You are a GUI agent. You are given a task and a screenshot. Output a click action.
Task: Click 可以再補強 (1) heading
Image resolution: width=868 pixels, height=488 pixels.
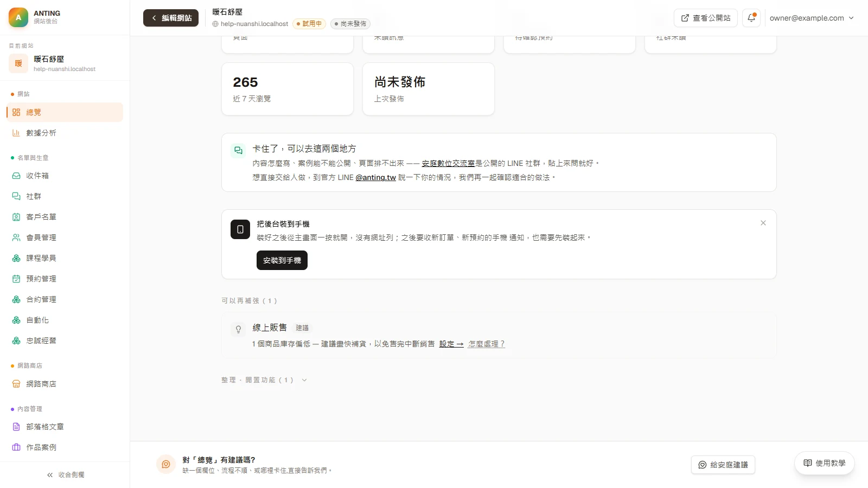pyautogui.click(x=250, y=301)
